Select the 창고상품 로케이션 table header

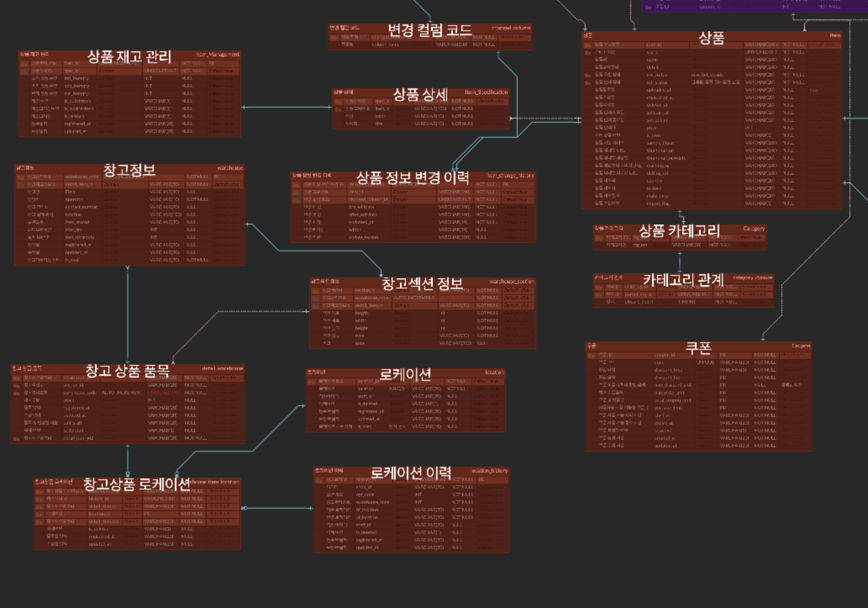137,484
